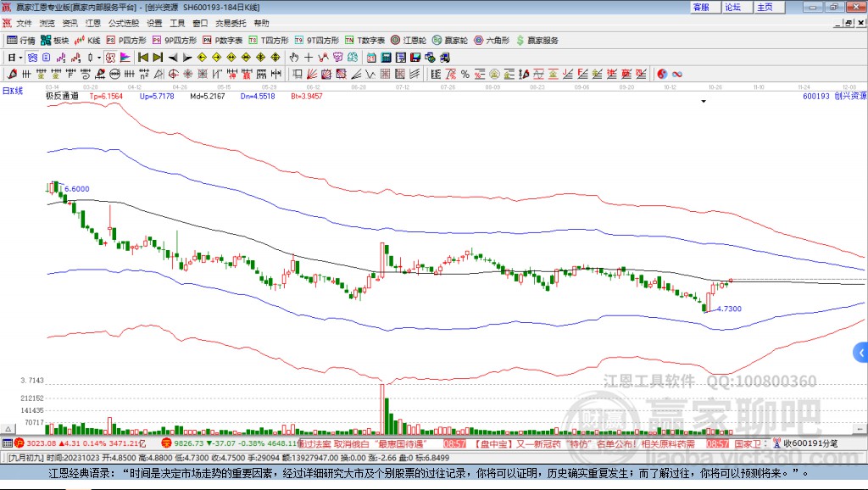Screen dimensions: 868x490
Task: Open the P数字表 number table
Action: coord(223,41)
